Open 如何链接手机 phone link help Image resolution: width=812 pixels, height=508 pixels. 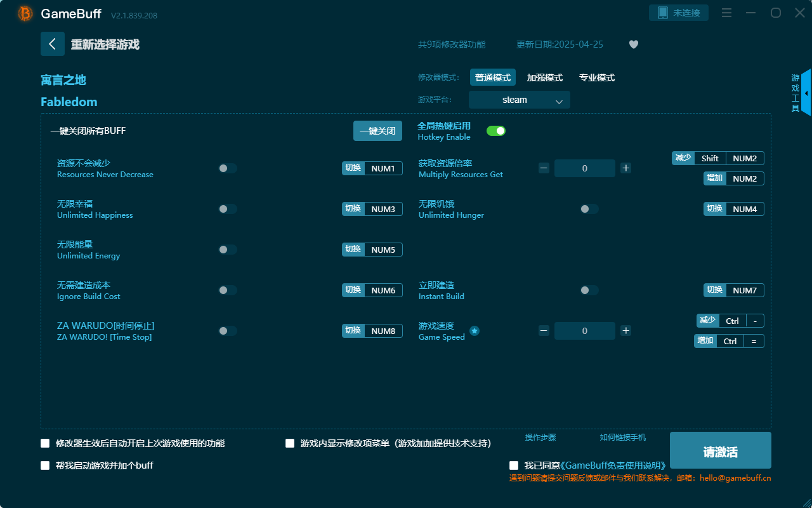[623, 438]
